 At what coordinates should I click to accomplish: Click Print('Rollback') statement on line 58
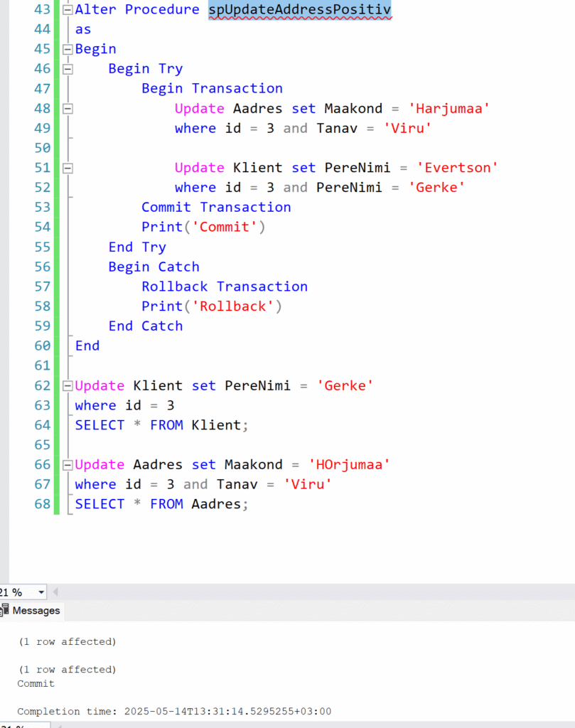(x=212, y=307)
